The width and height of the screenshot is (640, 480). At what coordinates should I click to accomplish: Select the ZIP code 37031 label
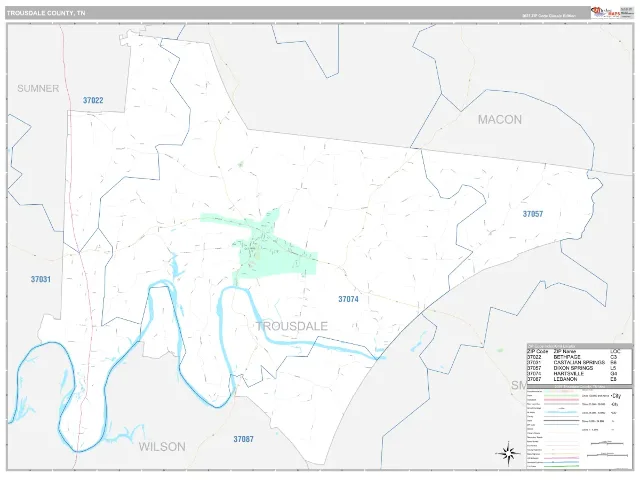(x=41, y=280)
